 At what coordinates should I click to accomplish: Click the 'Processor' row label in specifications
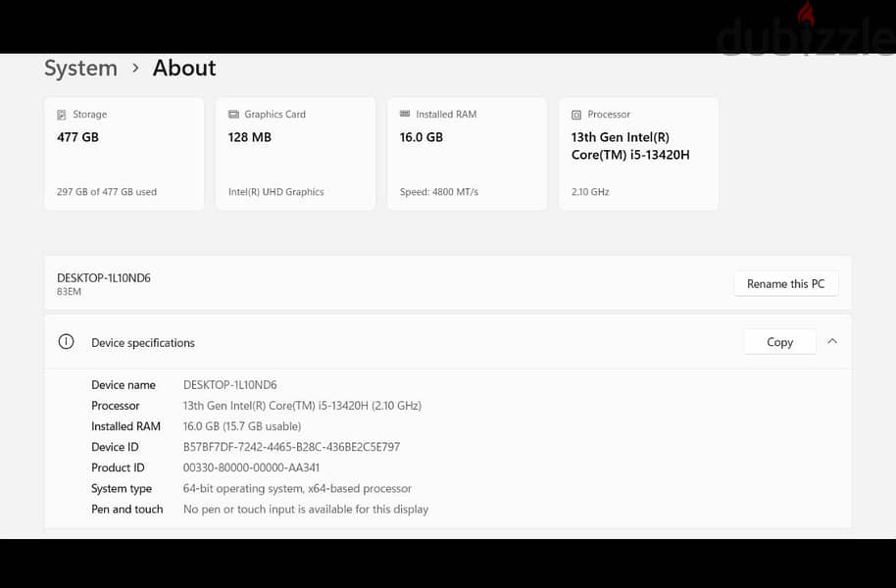point(116,406)
